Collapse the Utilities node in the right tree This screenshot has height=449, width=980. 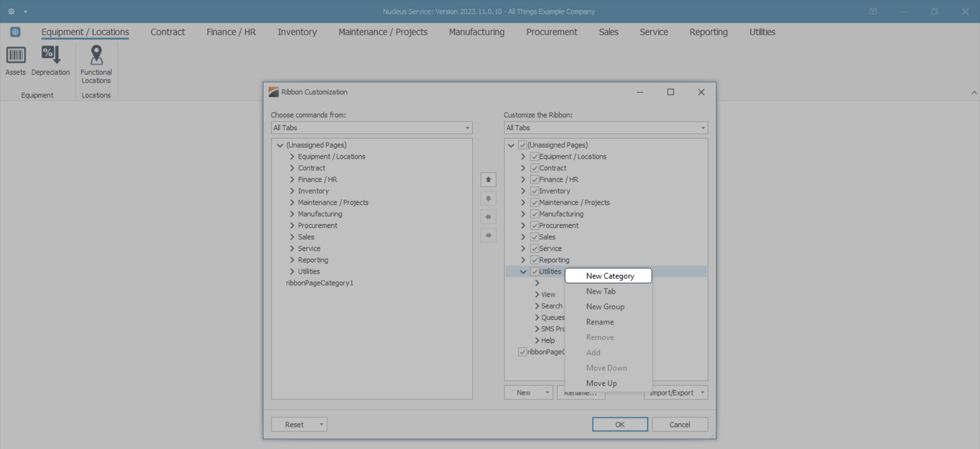point(523,272)
